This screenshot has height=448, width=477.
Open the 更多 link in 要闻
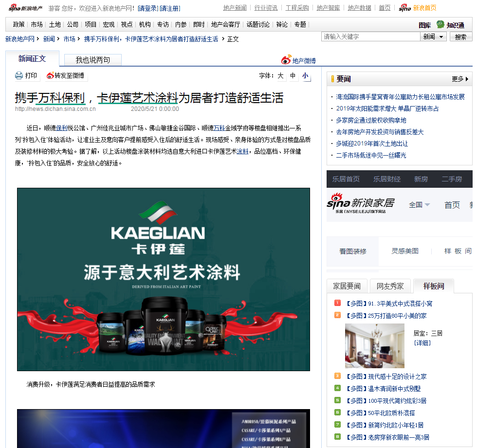coord(458,79)
